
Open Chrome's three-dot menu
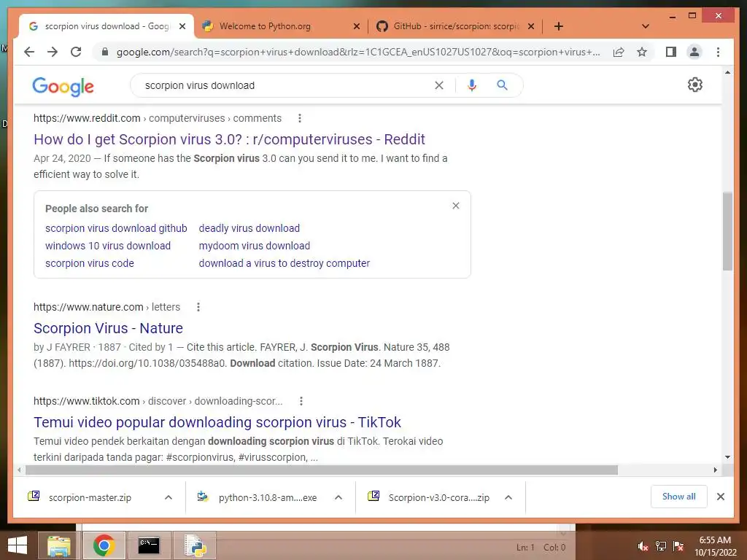(x=718, y=52)
